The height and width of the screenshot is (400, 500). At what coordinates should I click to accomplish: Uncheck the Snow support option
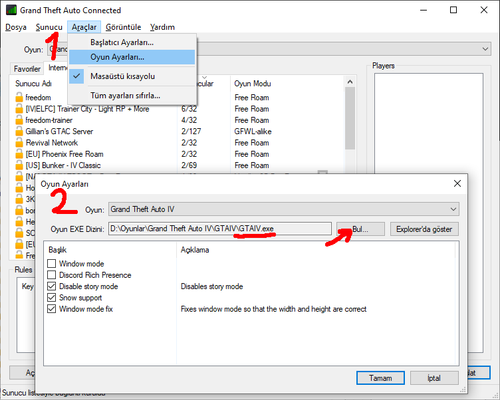(51, 298)
